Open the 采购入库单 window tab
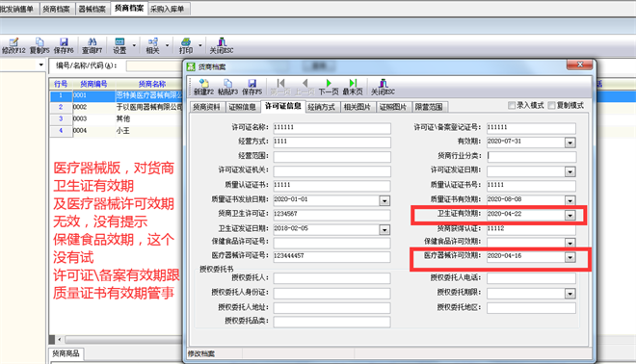The width and height of the screenshot is (636, 364). tap(167, 9)
